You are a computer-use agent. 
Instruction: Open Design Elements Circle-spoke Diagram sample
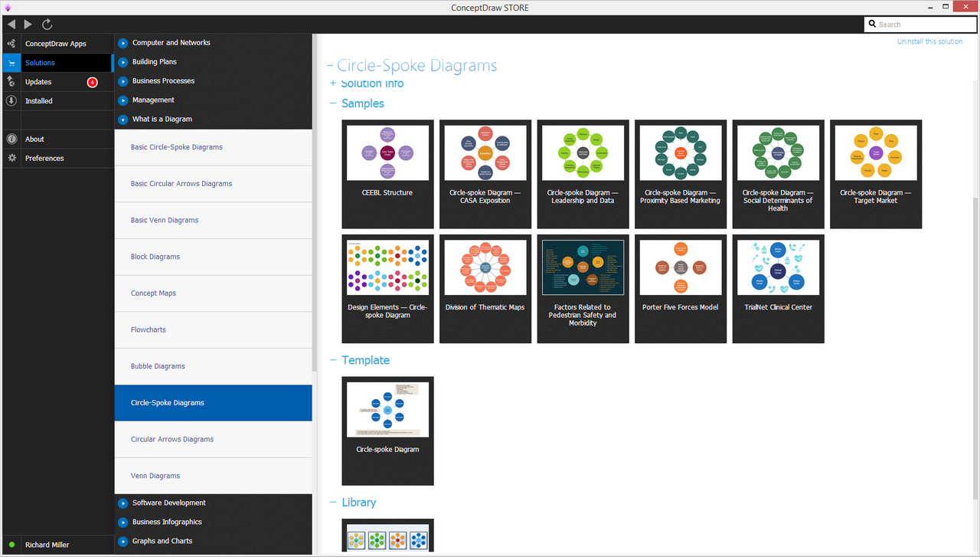pos(387,289)
